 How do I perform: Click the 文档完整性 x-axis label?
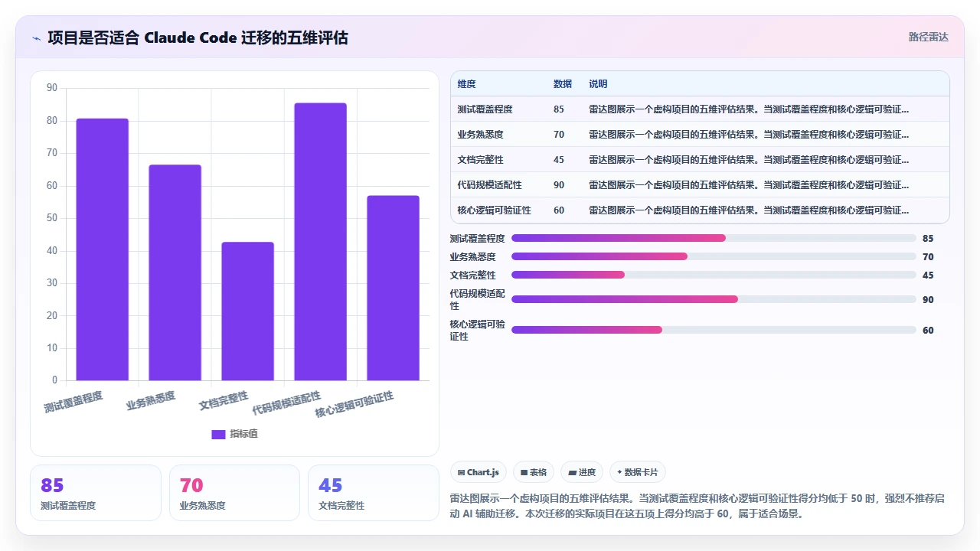224,400
